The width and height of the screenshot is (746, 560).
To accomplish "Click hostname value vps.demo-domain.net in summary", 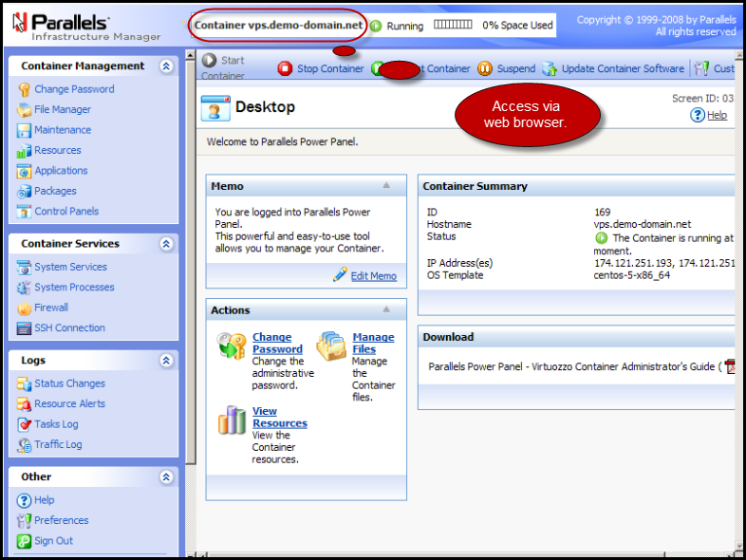I will click(643, 224).
